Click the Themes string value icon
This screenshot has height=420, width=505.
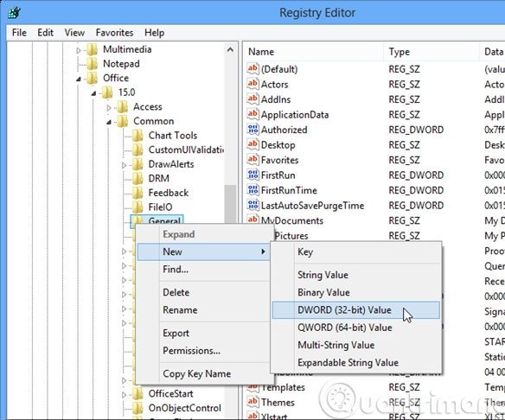252,402
